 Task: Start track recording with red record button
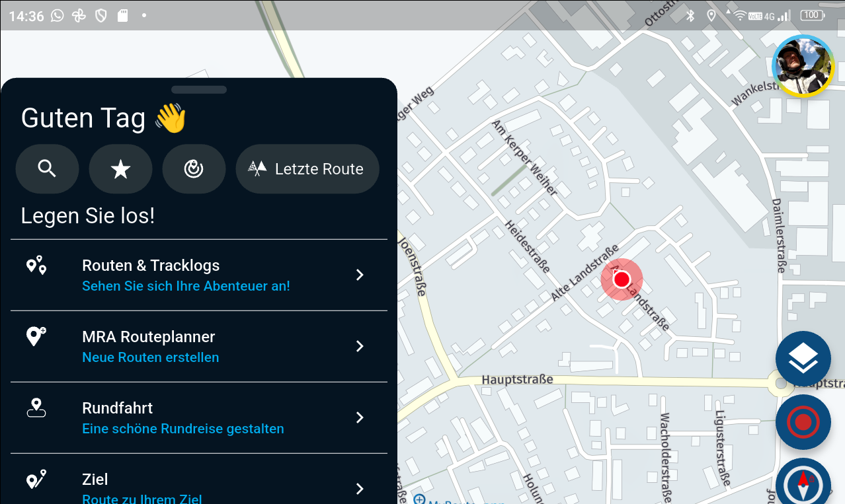pyautogui.click(x=803, y=422)
